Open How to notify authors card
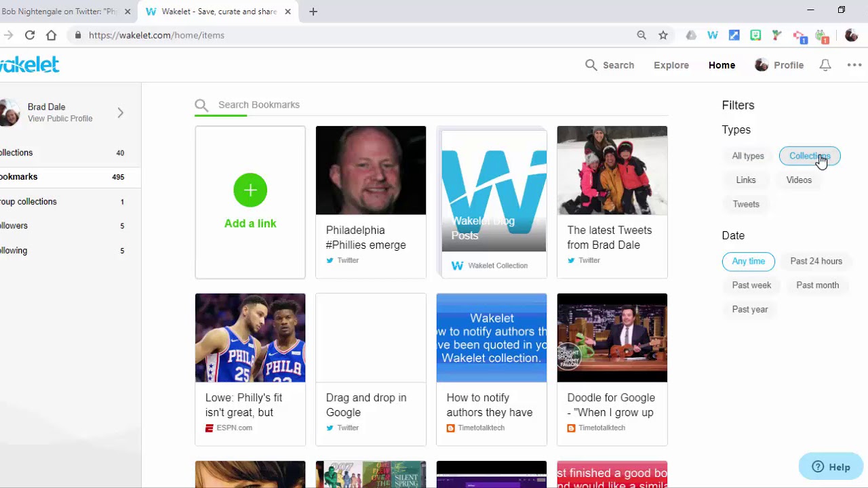This screenshot has width=868, height=488. point(492,369)
